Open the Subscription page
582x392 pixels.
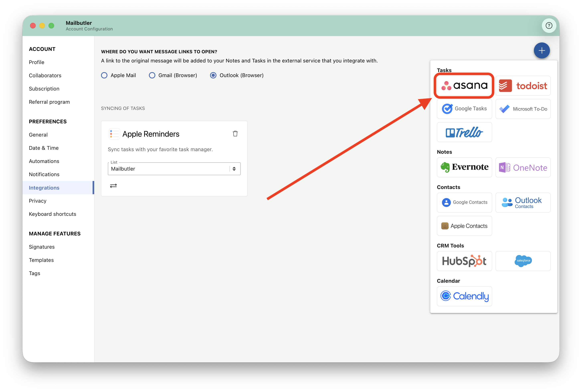[44, 89]
